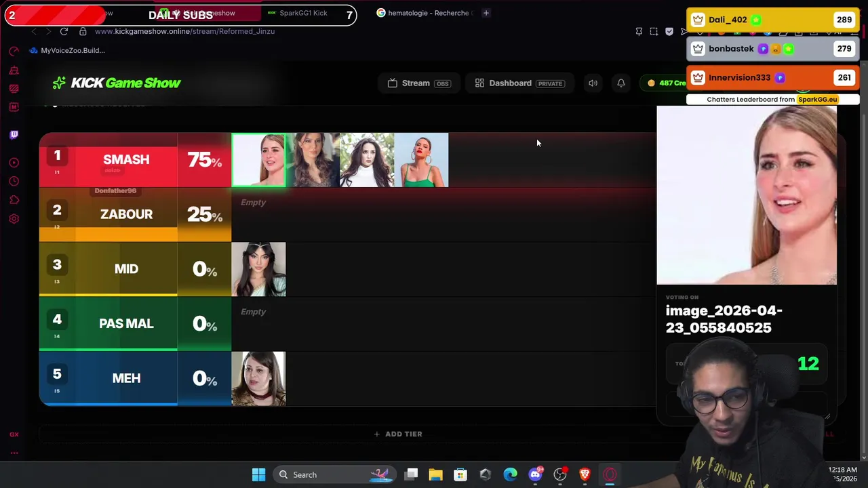Click the green-highlighted first thumbnail in SMASH row
The image size is (868, 488).
pos(258,160)
